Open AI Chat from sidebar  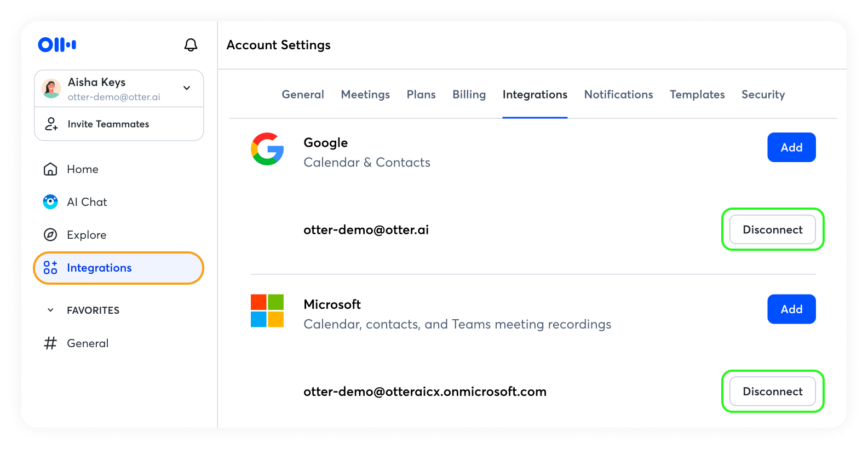pos(87,202)
